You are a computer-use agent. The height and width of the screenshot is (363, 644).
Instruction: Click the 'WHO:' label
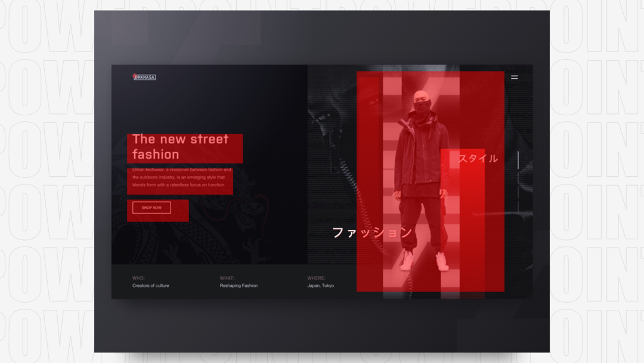pos(138,278)
